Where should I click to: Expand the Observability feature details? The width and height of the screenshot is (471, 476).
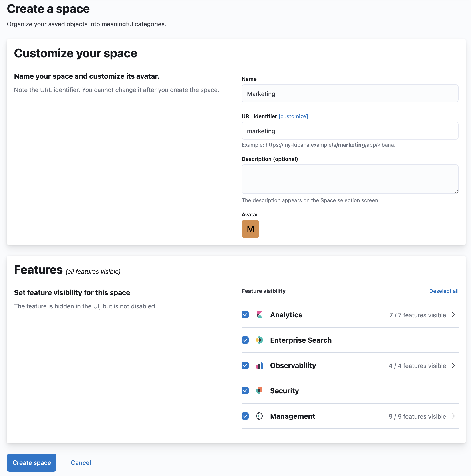pyautogui.click(x=453, y=366)
